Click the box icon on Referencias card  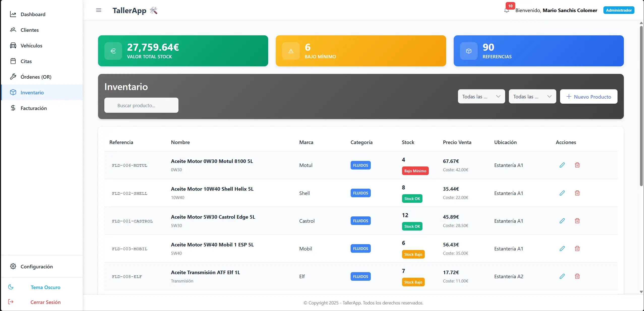(469, 51)
